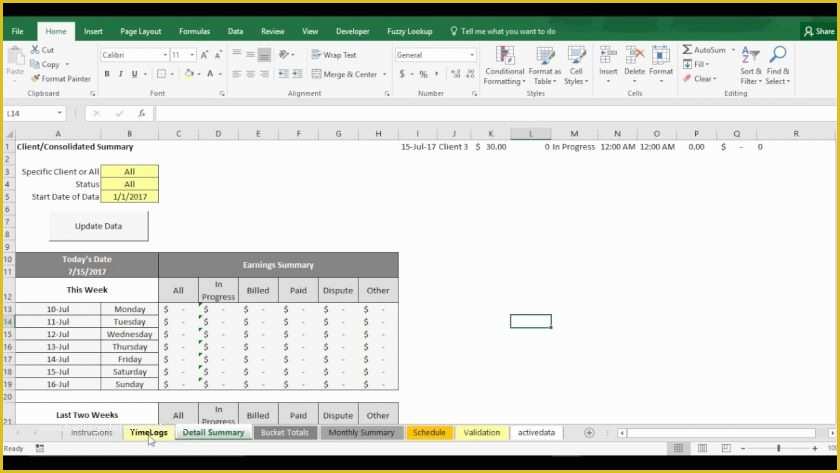Click the Insert cells icon
This screenshot has width=840, height=473.
click(608, 55)
